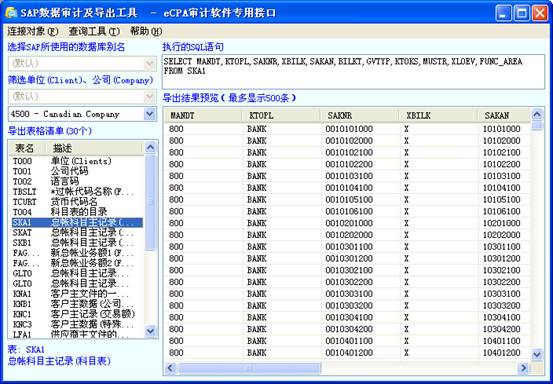Expand the database alias dropdown
The width and height of the screenshot is (553, 384).
tap(150, 64)
